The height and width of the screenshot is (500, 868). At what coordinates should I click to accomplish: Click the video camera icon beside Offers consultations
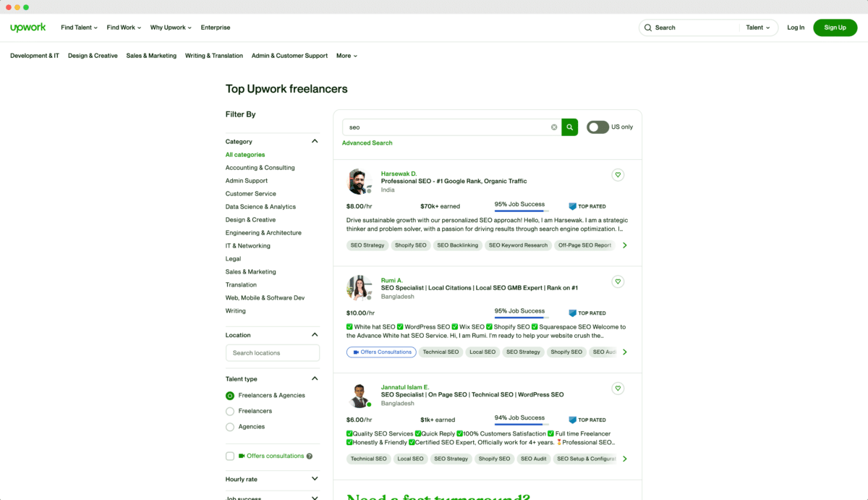(242, 456)
